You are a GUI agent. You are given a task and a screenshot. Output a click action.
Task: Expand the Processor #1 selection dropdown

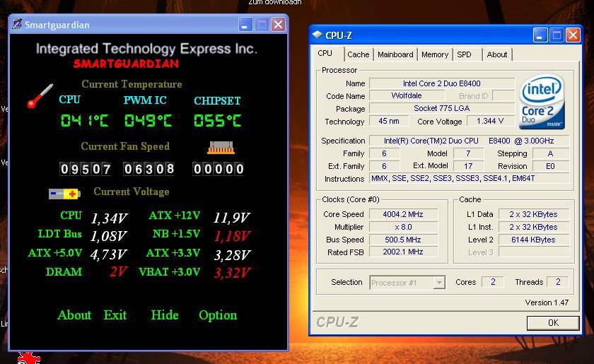pos(439,283)
